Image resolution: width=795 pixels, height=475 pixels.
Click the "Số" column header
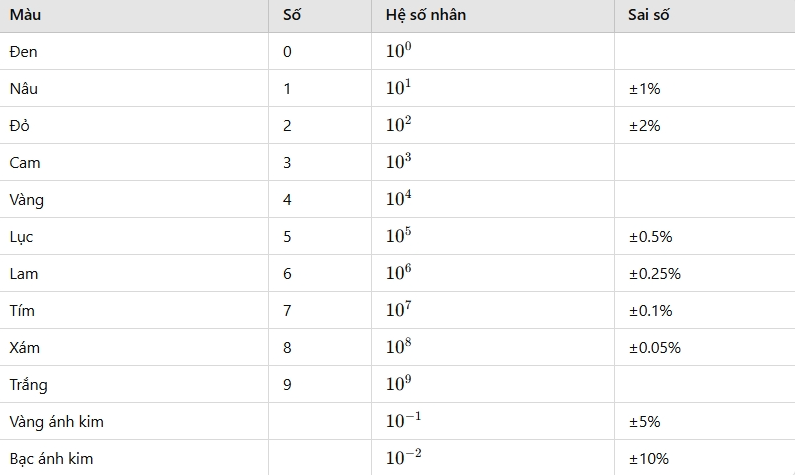click(292, 15)
